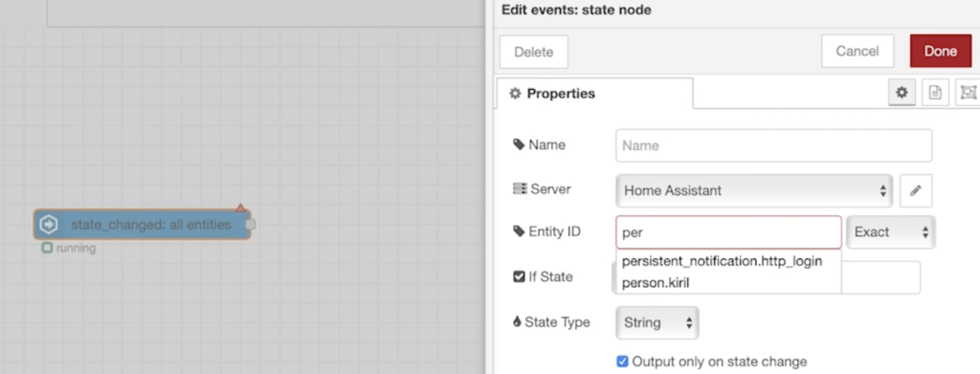980x374 pixels.
Task: Select the state_changed: all entities node
Action: [142, 225]
